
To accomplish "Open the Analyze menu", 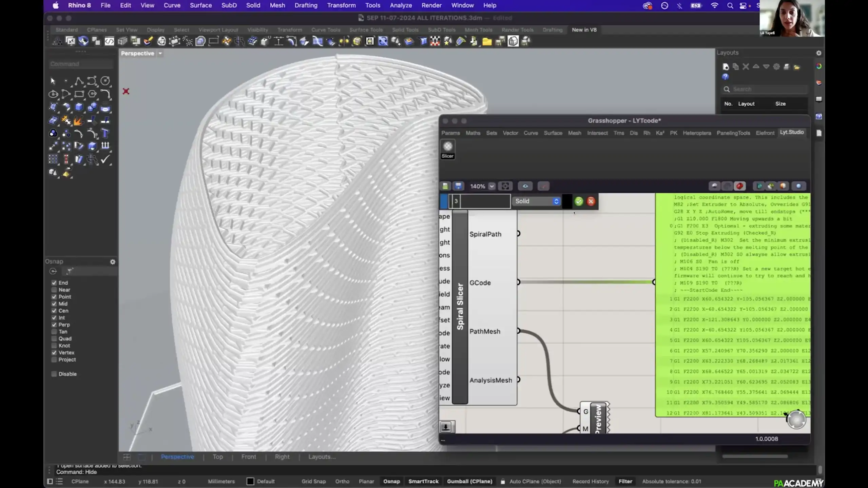I will click(401, 5).
